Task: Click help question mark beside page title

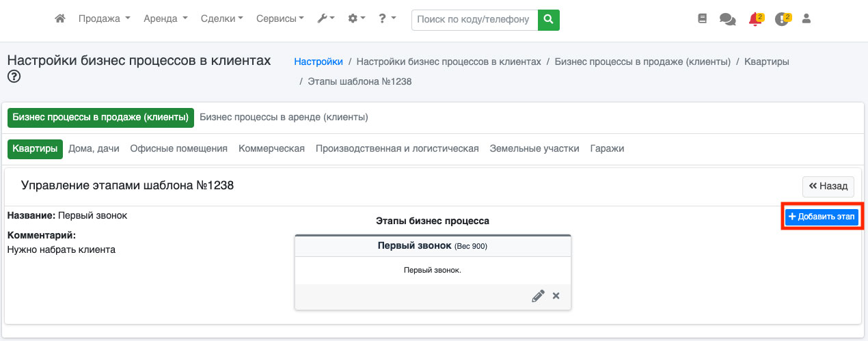Action: (x=14, y=77)
